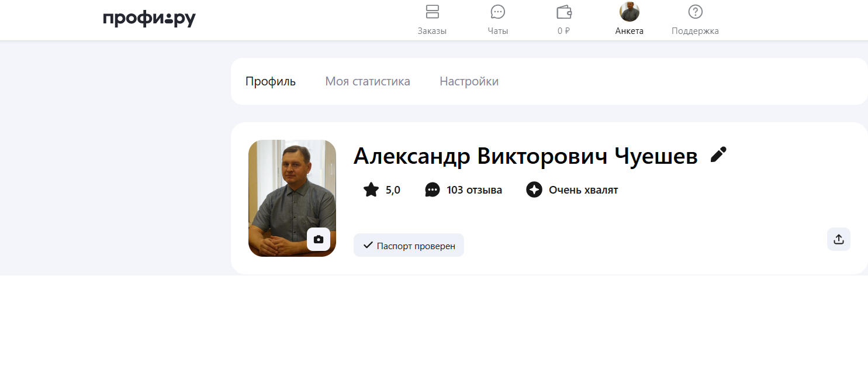The width and height of the screenshot is (868, 379).
Task: Click the Чаты label in header
Action: (498, 31)
